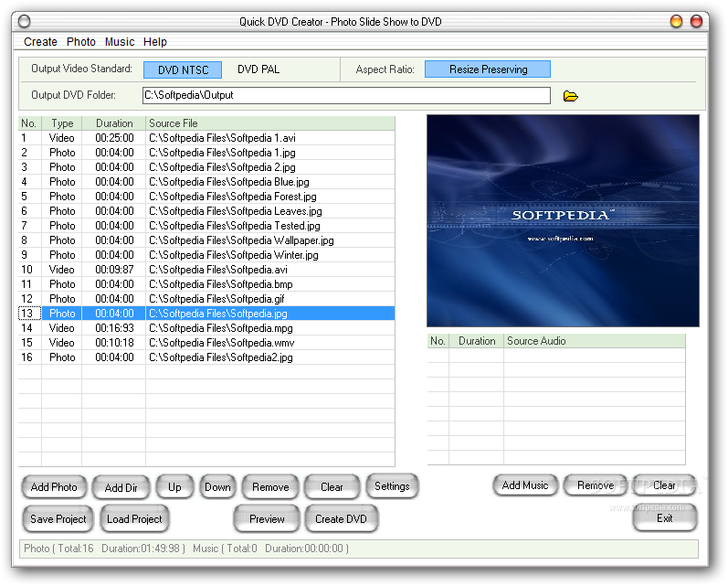This screenshot has width=728, height=586.
Task: Select row Softpedia.avi
Action: tap(206, 270)
